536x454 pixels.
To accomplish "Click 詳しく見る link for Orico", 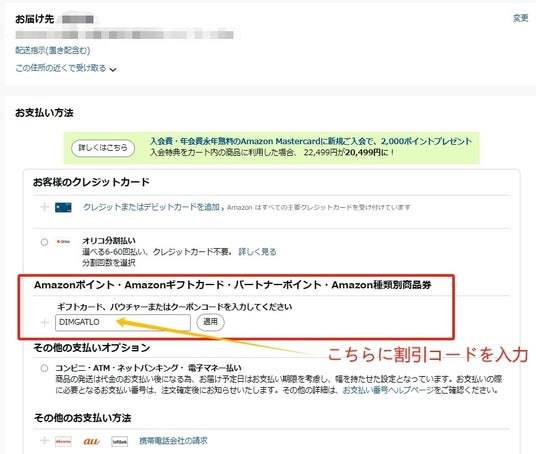I will click(x=257, y=252).
